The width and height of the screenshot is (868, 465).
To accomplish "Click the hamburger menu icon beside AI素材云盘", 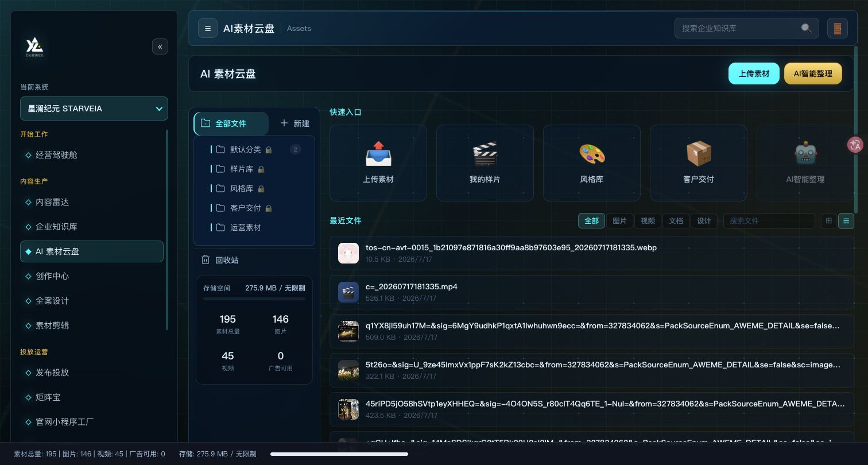I will pos(208,28).
